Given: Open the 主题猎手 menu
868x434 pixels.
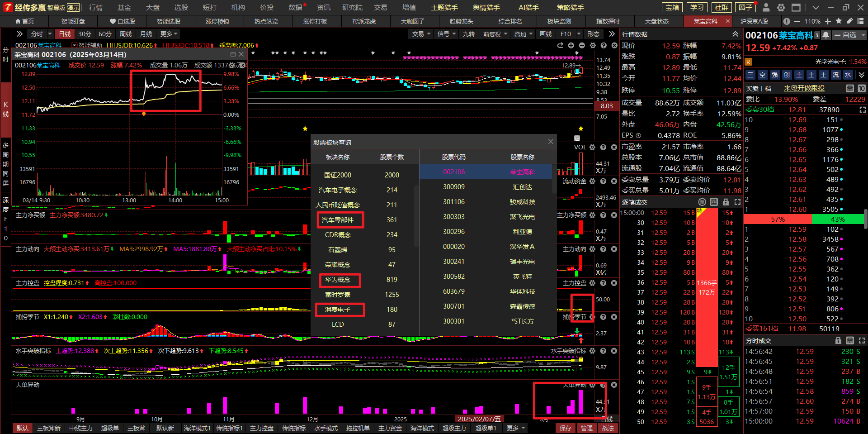Looking at the screenshot, I should (444, 7).
